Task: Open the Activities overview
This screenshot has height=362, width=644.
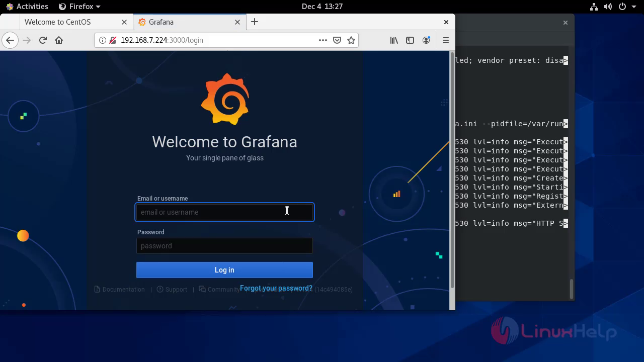Action: tap(28, 7)
